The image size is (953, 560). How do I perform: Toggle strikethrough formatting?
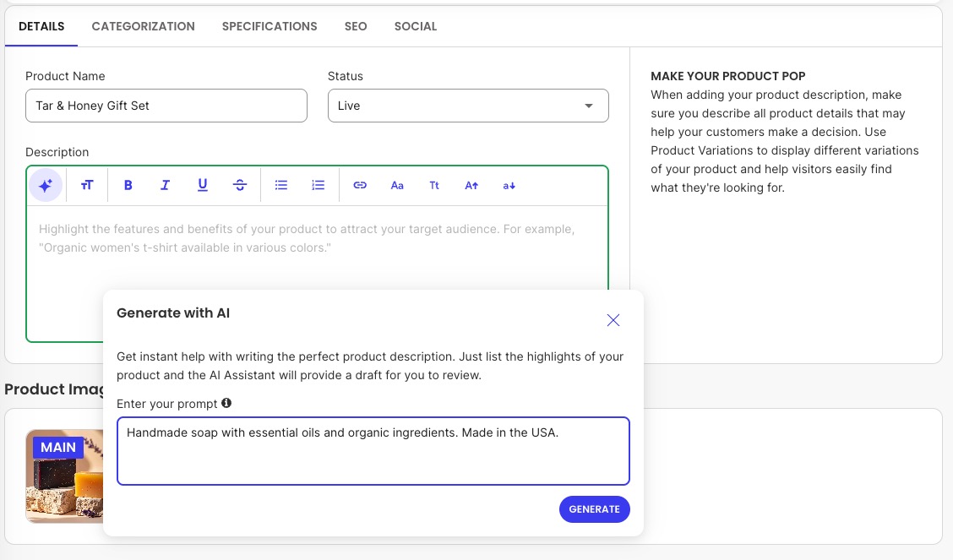coord(240,185)
